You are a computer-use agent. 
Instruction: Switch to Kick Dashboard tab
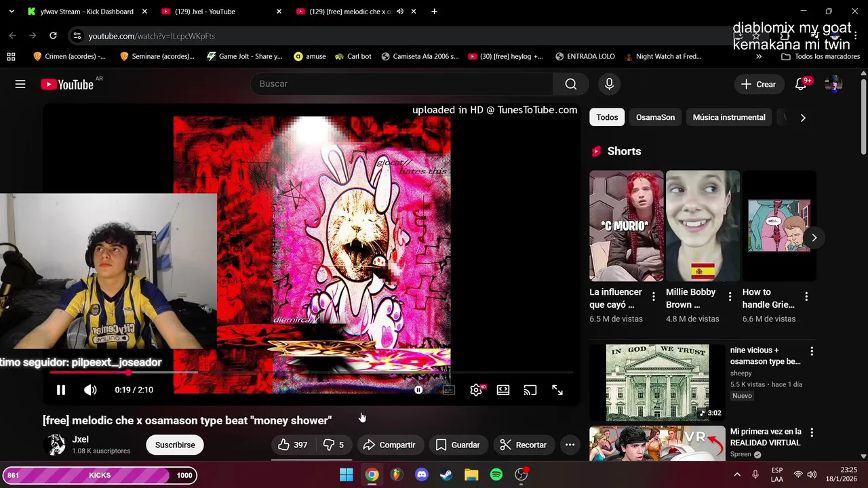click(x=86, y=12)
